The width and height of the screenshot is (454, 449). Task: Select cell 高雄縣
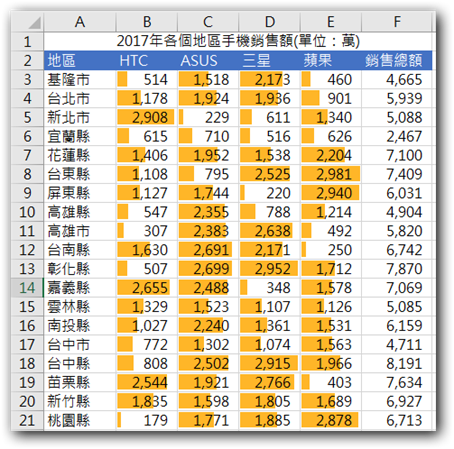(80, 212)
